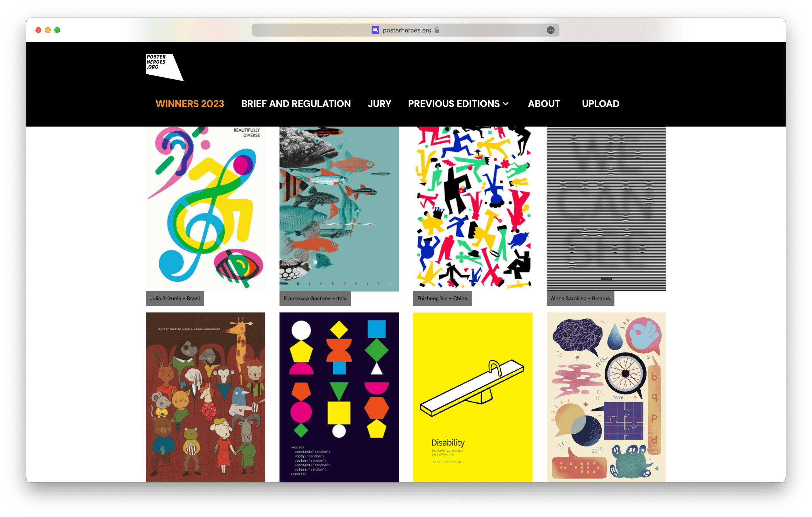Open Alena Sarokina's striped black-and-white poster

pyautogui.click(x=606, y=209)
